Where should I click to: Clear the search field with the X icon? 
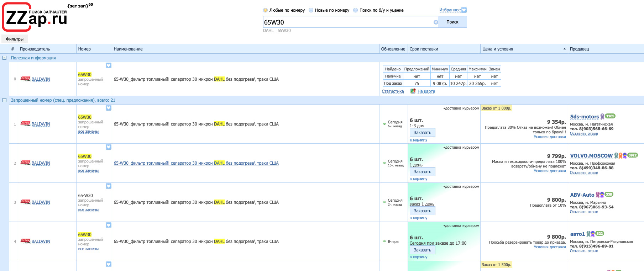click(436, 22)
